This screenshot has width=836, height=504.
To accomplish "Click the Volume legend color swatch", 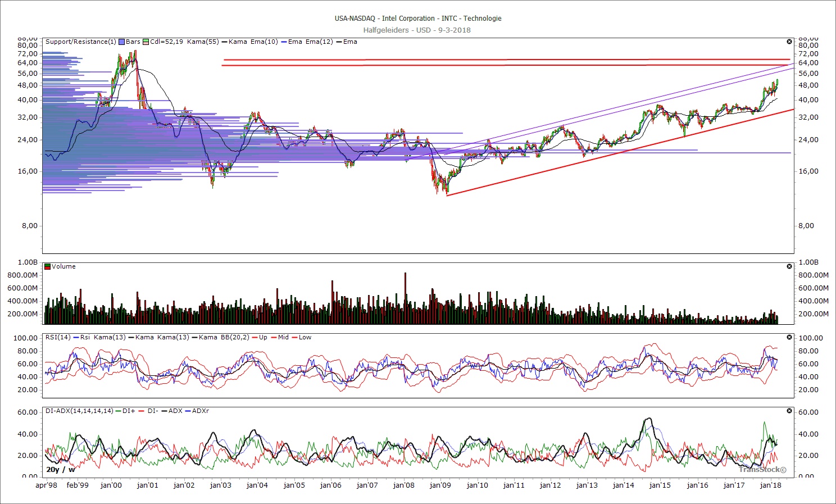I will click(48, 266).
